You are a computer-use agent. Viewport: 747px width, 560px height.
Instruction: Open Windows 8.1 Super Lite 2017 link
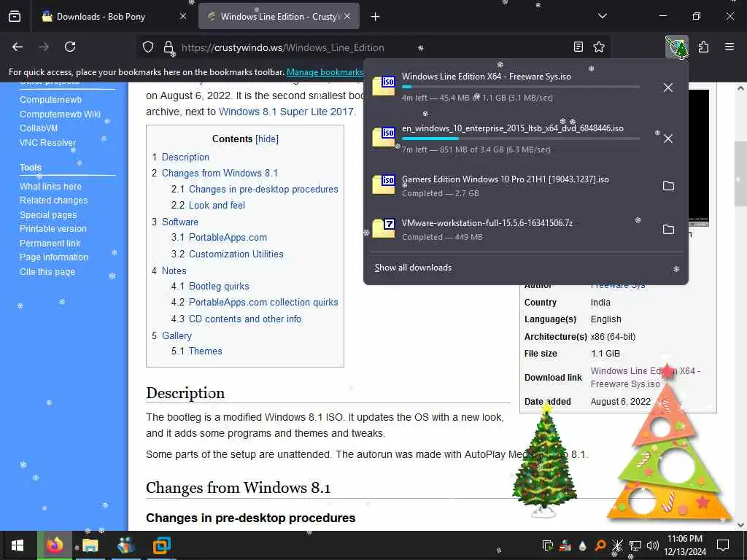coord(286,112)
